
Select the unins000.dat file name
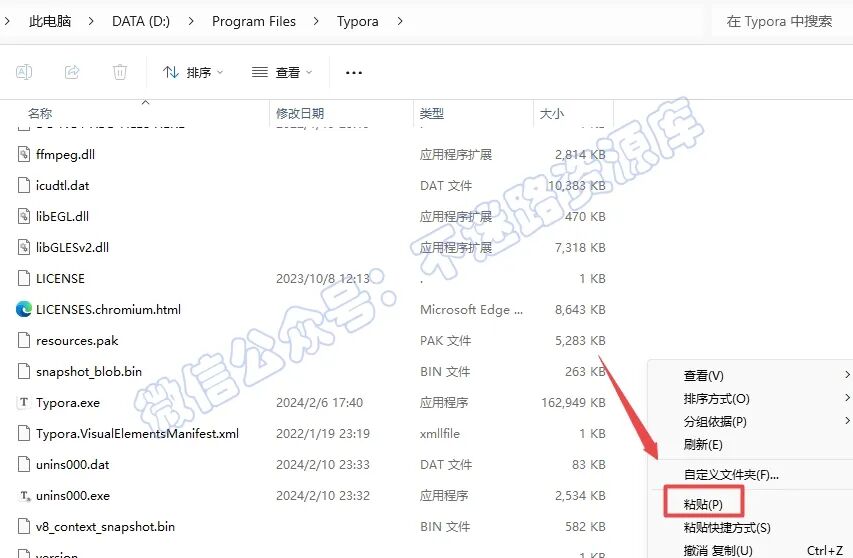[x=72, y=464]
